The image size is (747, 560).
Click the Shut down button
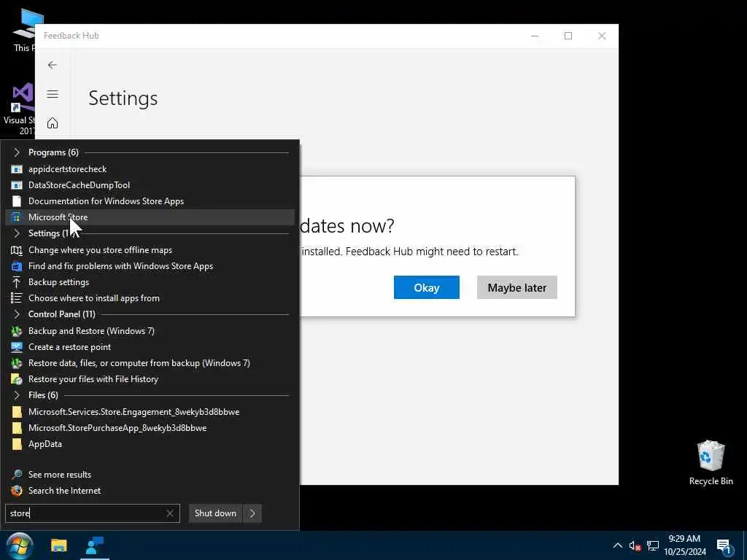coord(215,513)
